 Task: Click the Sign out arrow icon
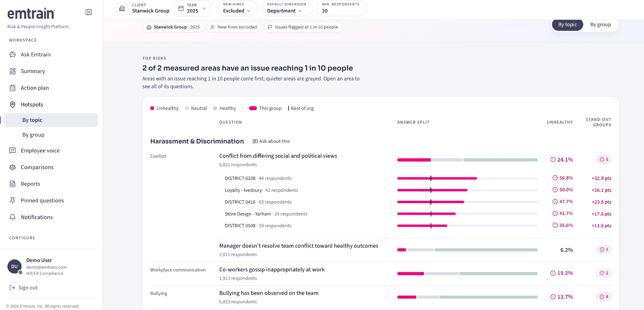coord(12,288)
